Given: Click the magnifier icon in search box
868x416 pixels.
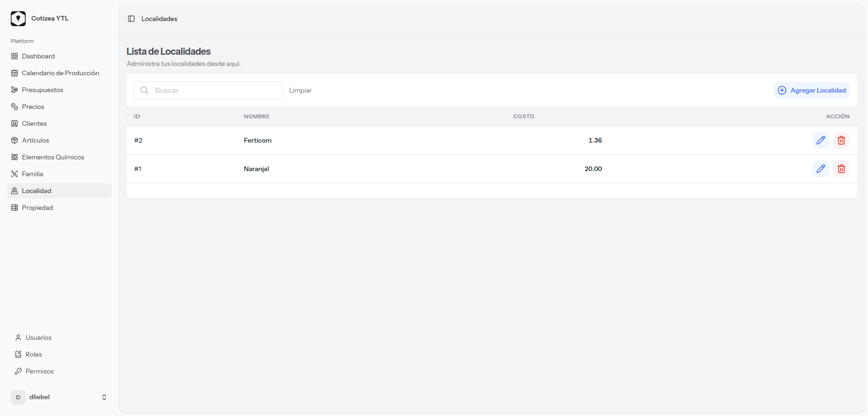Looking at the screenshot, I should [145, 90].
